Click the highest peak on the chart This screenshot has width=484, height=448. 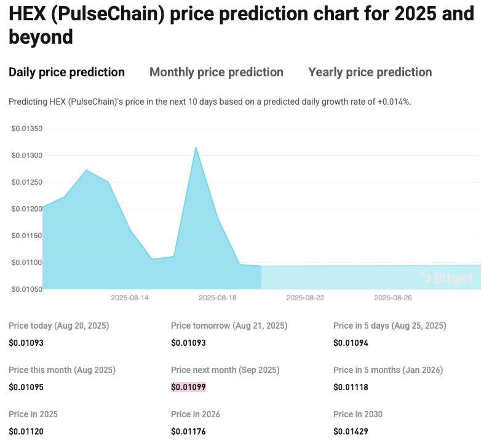[196, 148]
